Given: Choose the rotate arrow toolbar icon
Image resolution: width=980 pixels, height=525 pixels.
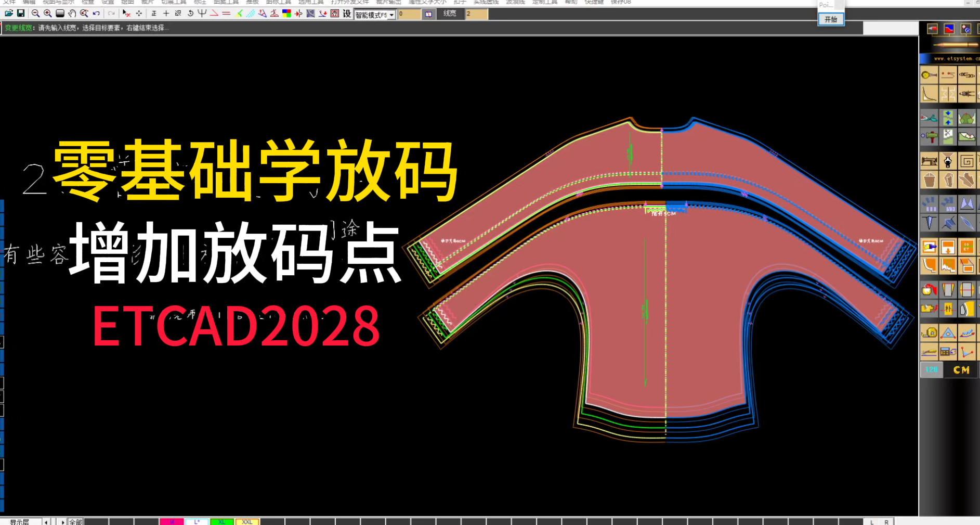Looking at the screenshot, I should point(190,14).
